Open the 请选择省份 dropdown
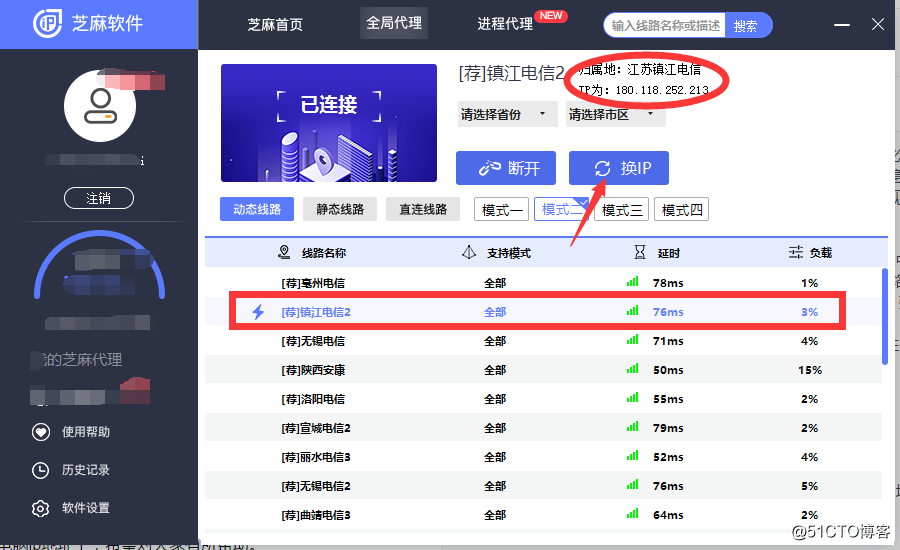The height and width of the screenshot is (550, 900). pyautogui.click(x=507, y=114)
